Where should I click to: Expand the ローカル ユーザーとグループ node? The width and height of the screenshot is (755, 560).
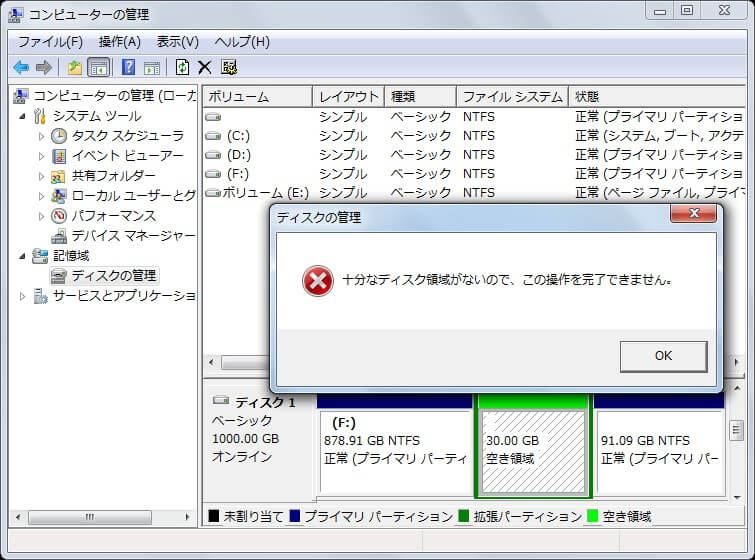point(41,196)
